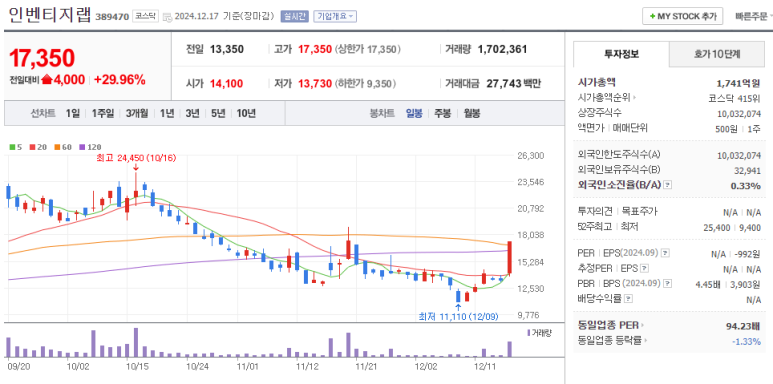Select the 월봉 candle chart
Screen dimensions: 773x384
(472, 113)
